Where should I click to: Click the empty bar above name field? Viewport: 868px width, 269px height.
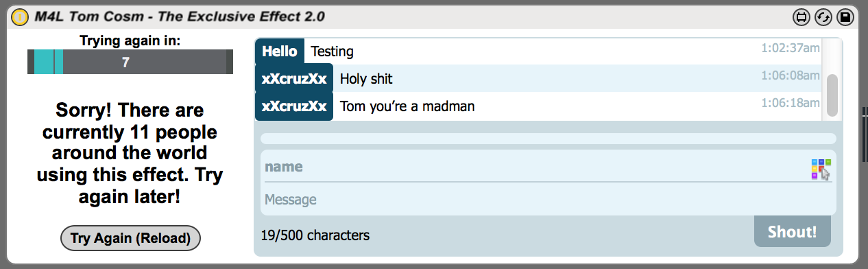pos(548,139)
